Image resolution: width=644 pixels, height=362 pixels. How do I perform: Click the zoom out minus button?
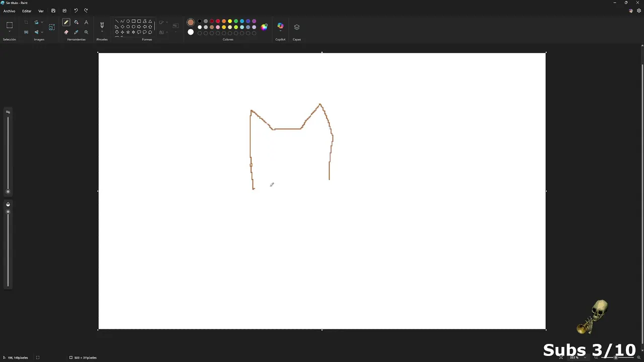596,357
